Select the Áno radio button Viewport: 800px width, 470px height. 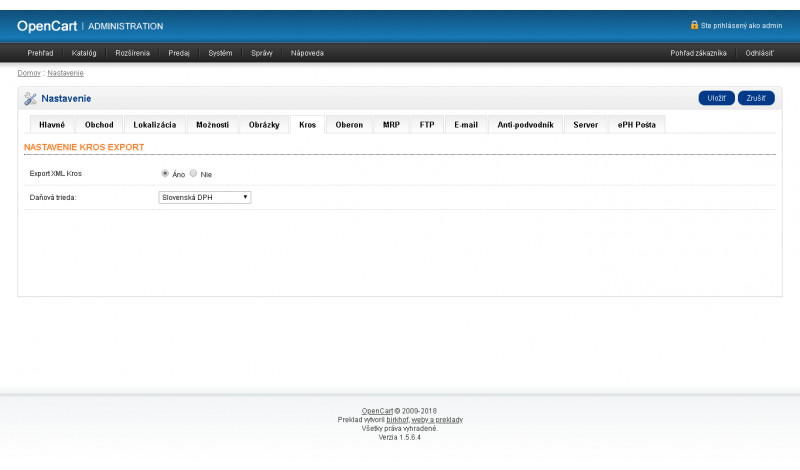point(165,174)
